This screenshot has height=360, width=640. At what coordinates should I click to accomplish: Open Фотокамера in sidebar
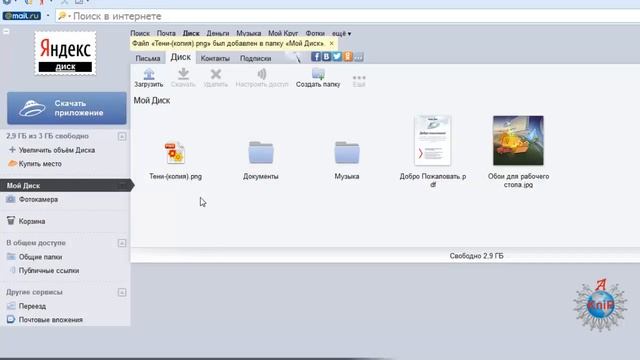click(x=38, y=199)
